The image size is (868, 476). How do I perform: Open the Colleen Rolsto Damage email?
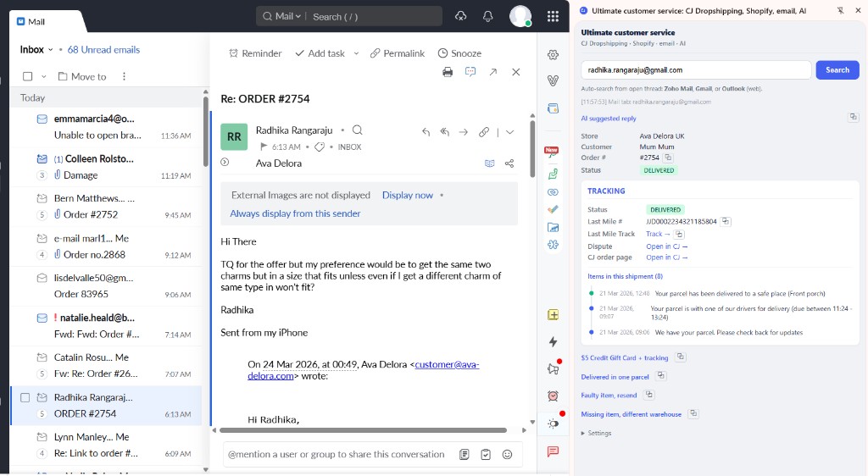106,167
